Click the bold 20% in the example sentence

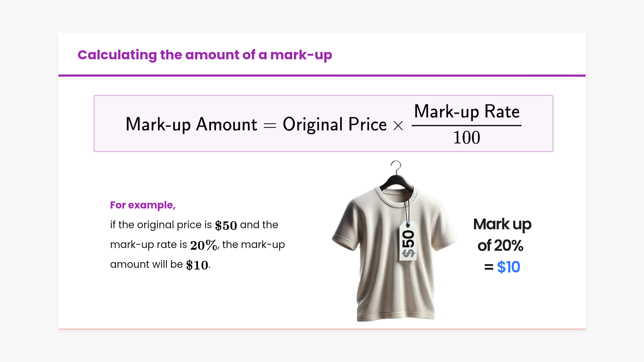(204, 245)
